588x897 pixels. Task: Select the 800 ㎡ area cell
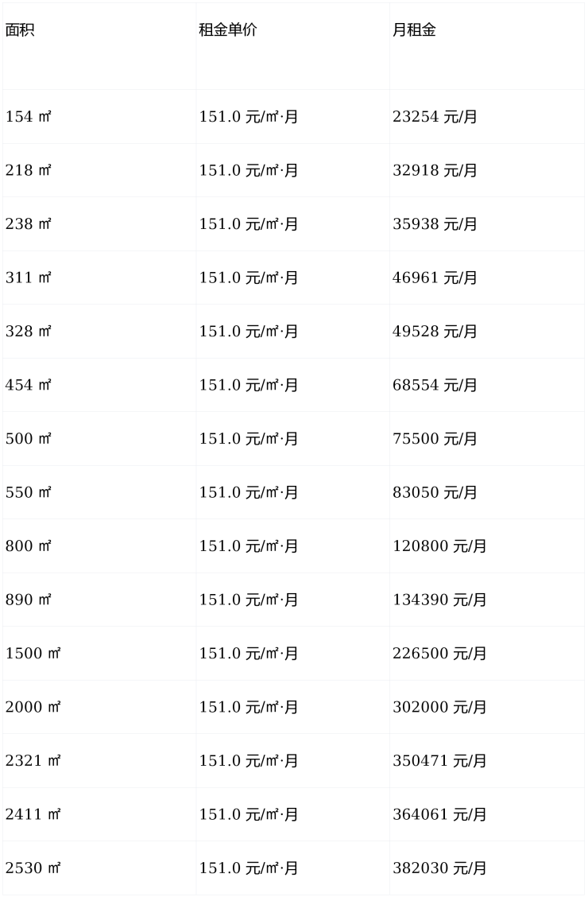pos(29,546)
